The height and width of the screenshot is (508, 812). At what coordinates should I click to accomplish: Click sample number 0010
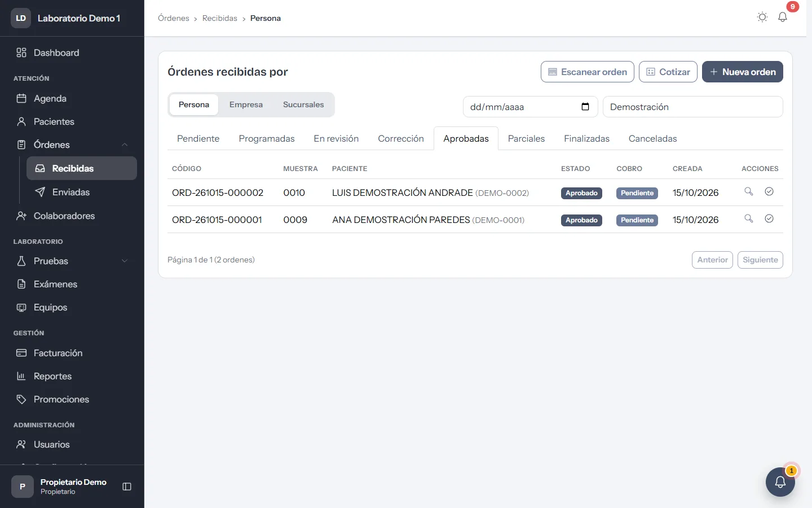pos(294,192)
